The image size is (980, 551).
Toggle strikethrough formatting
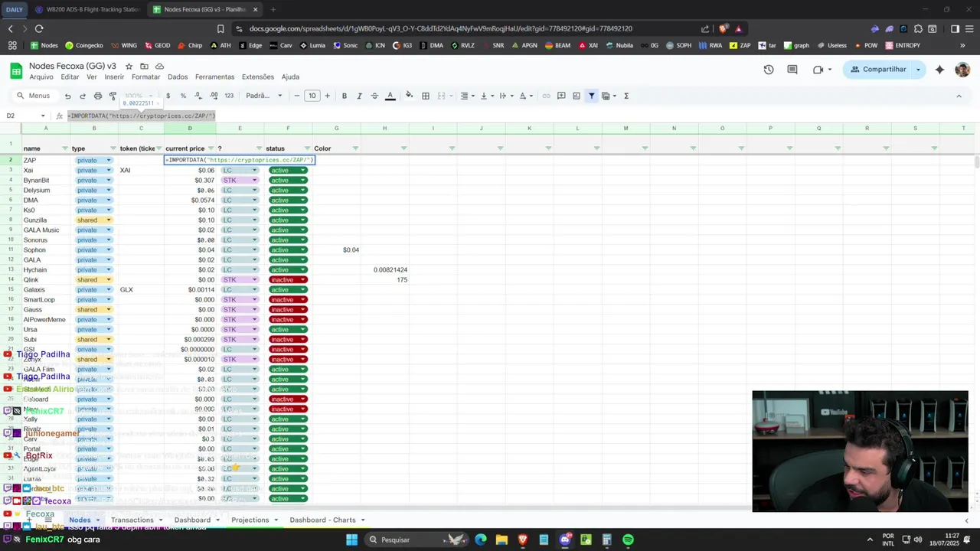pos(374,96)
